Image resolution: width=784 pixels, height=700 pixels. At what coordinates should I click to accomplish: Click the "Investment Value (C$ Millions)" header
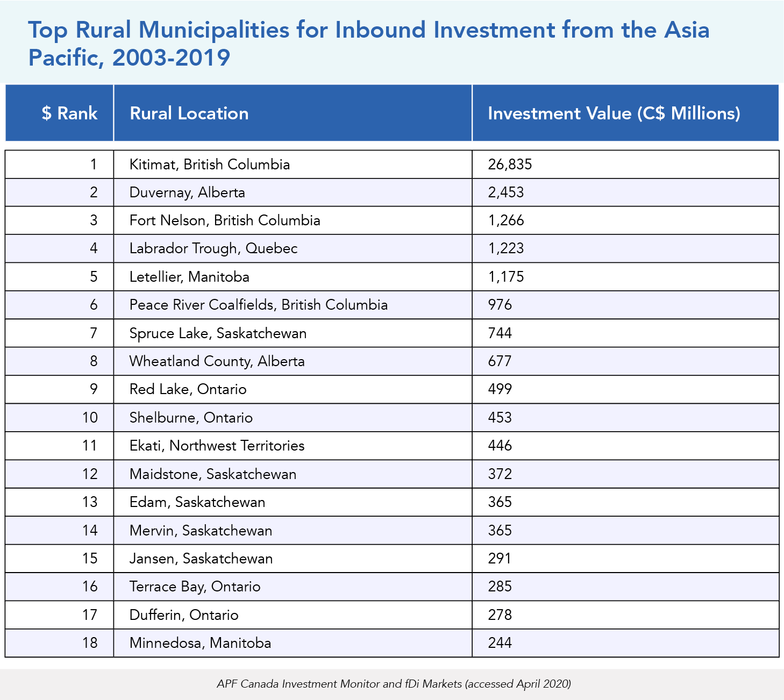point(614,113)
